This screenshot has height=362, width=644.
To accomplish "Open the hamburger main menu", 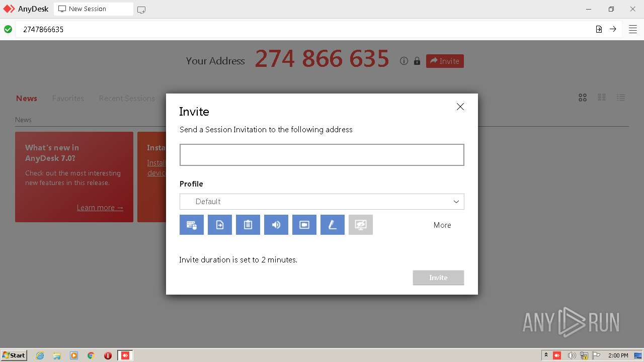I will click(x=633, y=29).
